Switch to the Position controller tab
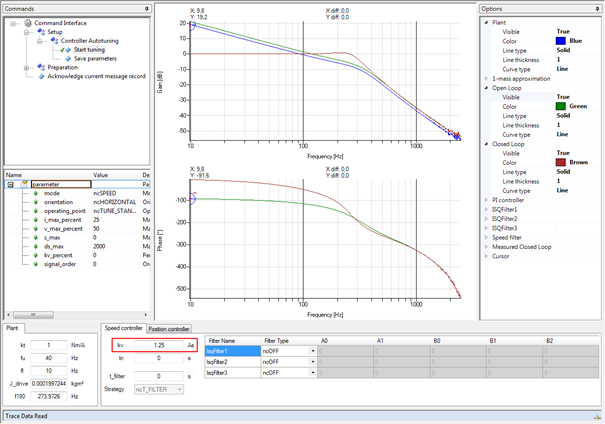 coord(169,329)
